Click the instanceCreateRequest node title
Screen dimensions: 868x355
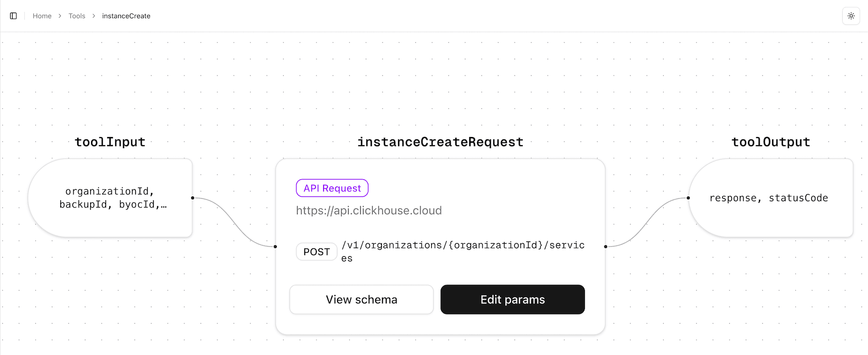(x=440, y=142)
